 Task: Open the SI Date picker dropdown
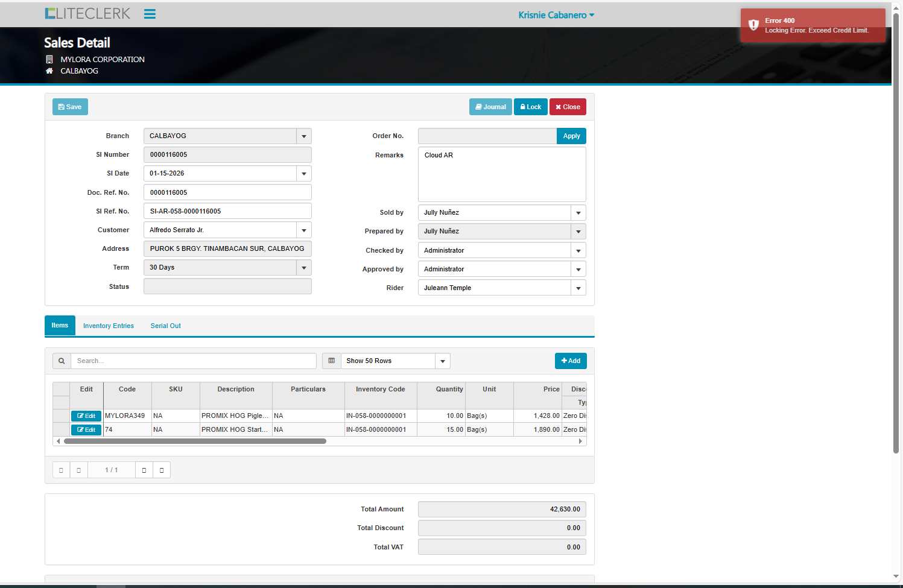[x=303, y=174]
